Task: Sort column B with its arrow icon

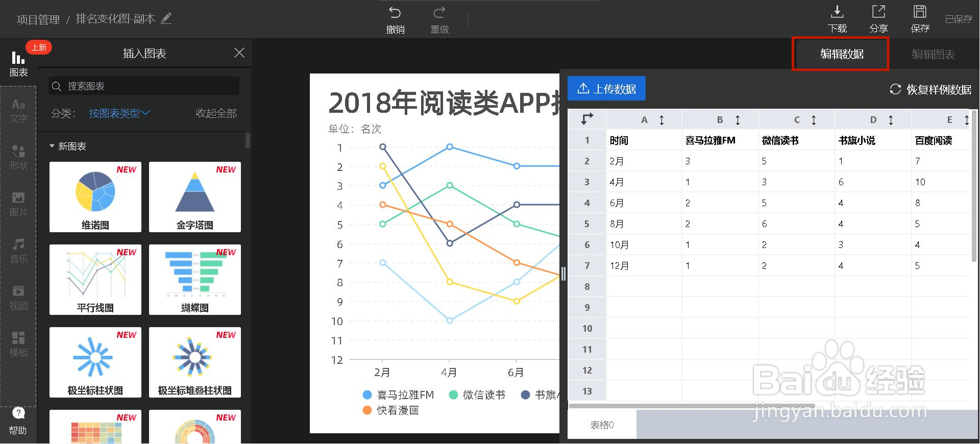Action: pos(738,120)
